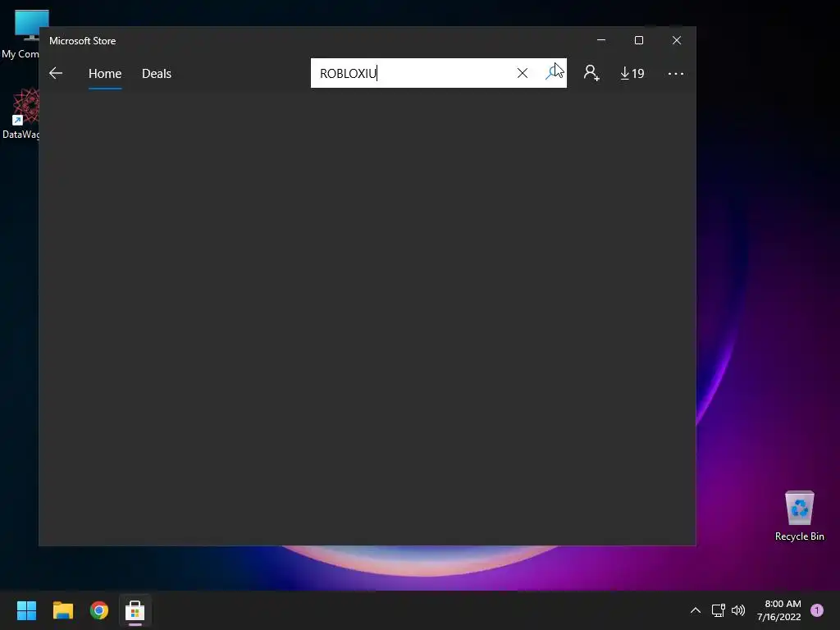This screenshot has height=630, width=840.
Task: Maximize the Microsoft Store window
Action: pos(638,40)
